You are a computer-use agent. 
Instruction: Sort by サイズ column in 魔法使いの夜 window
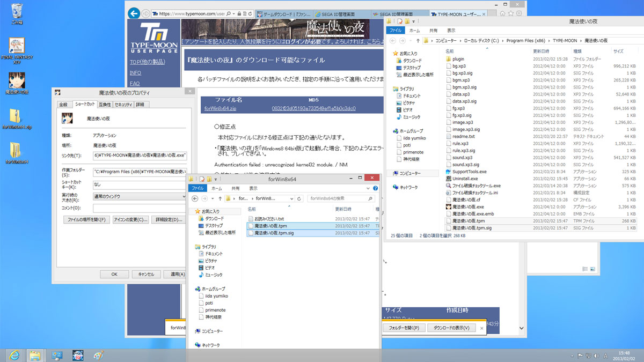(x=618, y=51)
